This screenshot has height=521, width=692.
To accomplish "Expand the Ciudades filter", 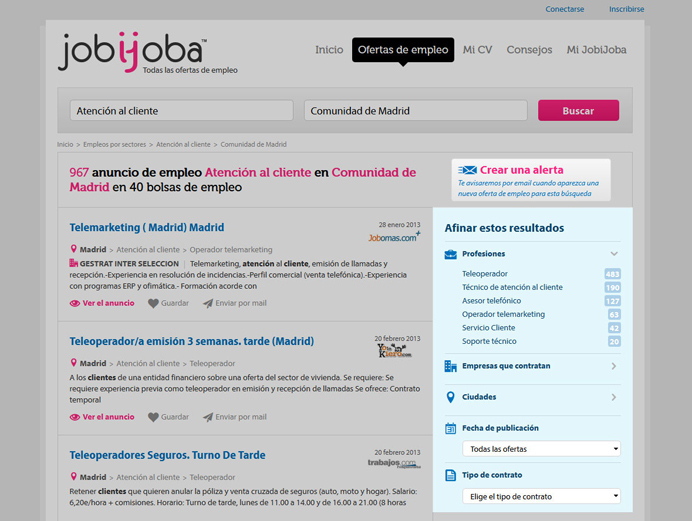I will 614,397.
